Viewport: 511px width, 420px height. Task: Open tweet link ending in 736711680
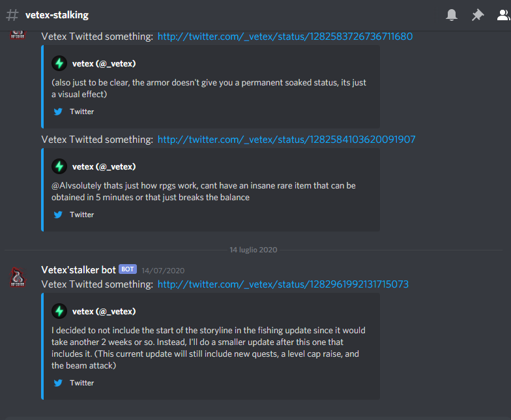(x=285, y=37)
